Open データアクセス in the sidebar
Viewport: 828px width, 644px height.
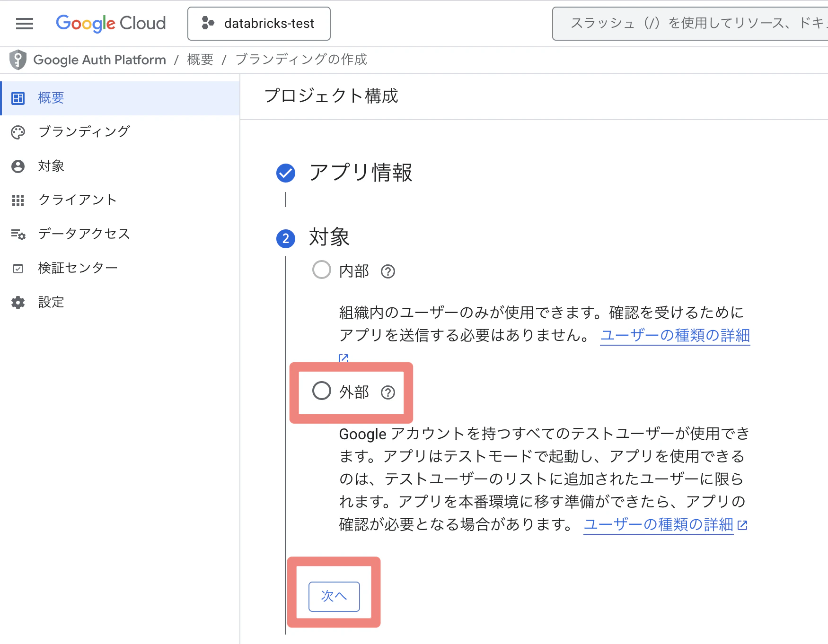[120, 234]
